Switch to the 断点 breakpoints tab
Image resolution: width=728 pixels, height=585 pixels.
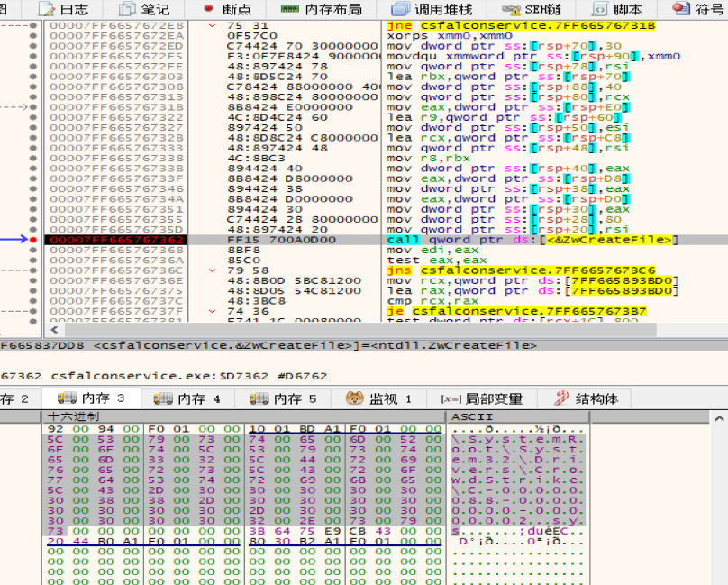229,9
